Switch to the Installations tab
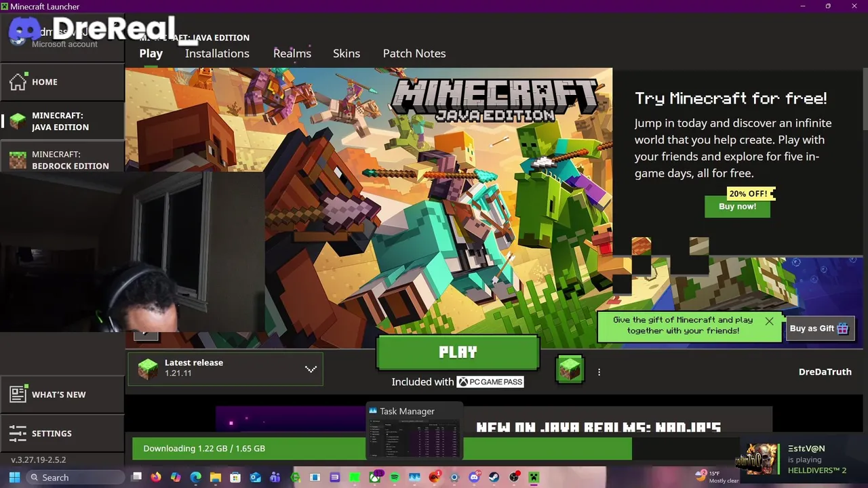This screenshot has height=488, width=868. (217, 54)
